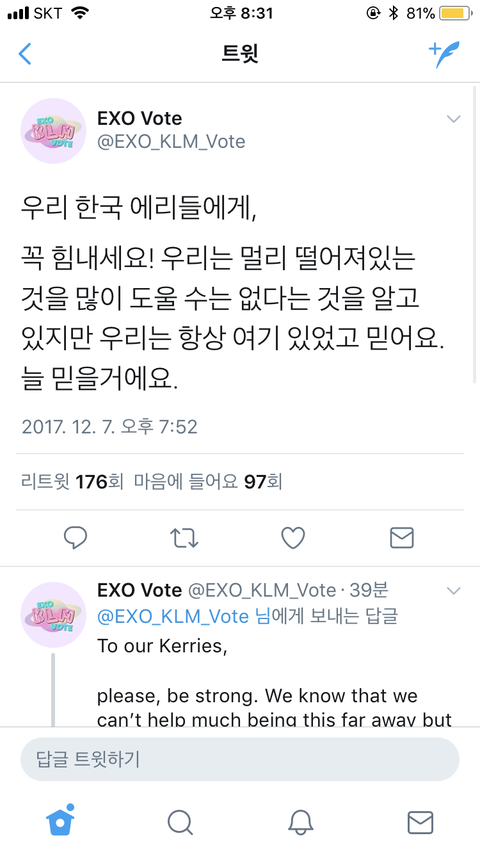View the 176 retweets list
The height and width of the screenshot is (854, 480).
tap(72, 481)
